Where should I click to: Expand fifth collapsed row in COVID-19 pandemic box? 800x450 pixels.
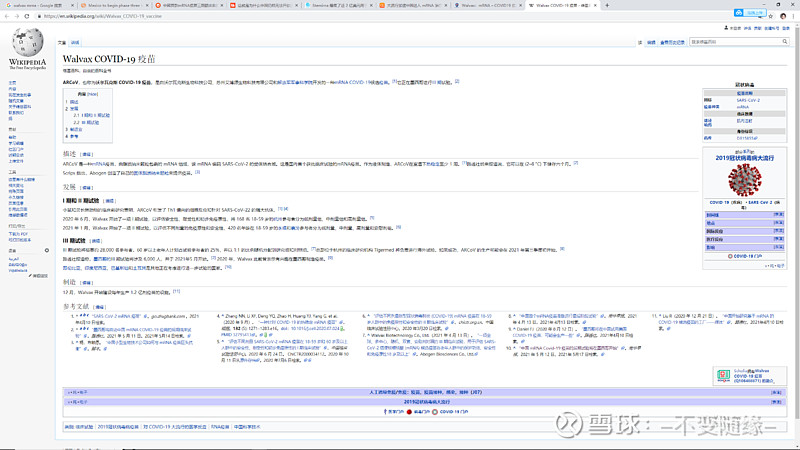pyautogui.click(x=779, y=247)
